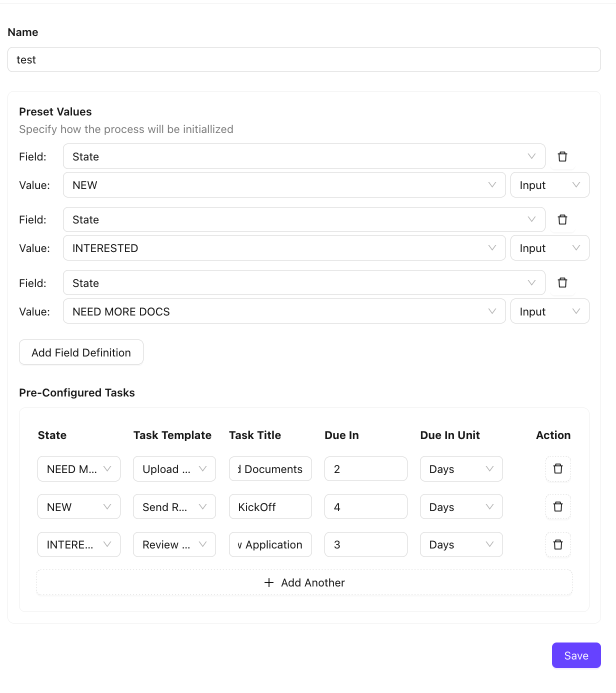Remove the KickOff task row
This screenshot has height=693, width=616.
click(558, 507)
